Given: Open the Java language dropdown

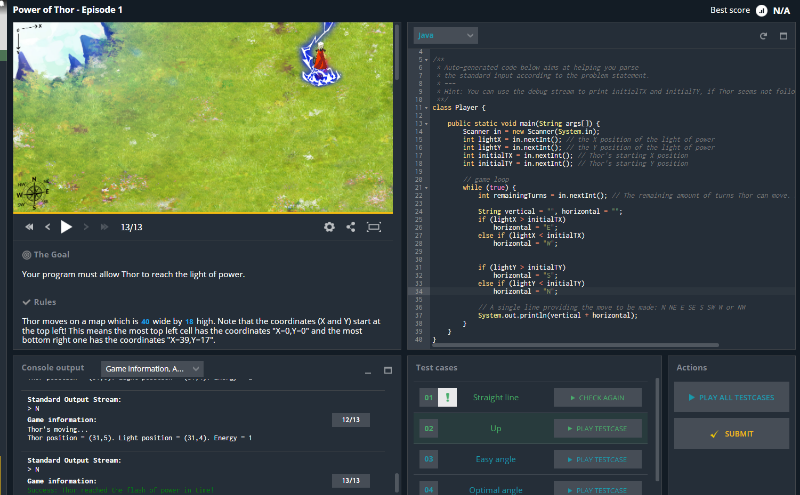Looking at the screenshot, I should pos(445,35).
